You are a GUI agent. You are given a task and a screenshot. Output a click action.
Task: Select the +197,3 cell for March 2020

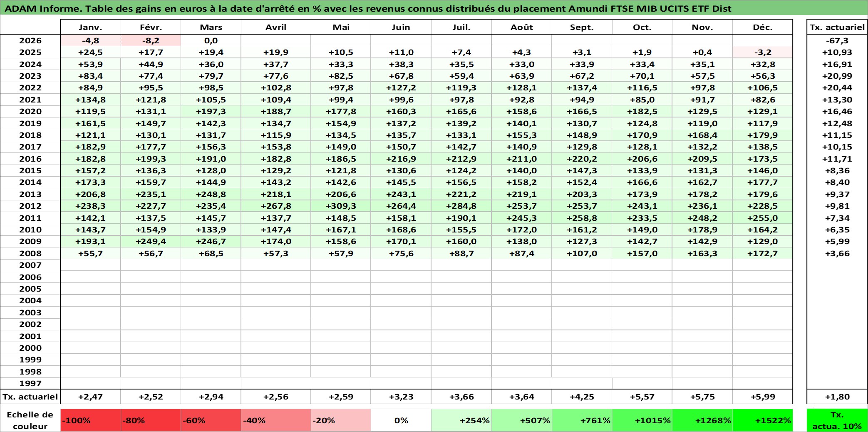click(x=211, y=111)
